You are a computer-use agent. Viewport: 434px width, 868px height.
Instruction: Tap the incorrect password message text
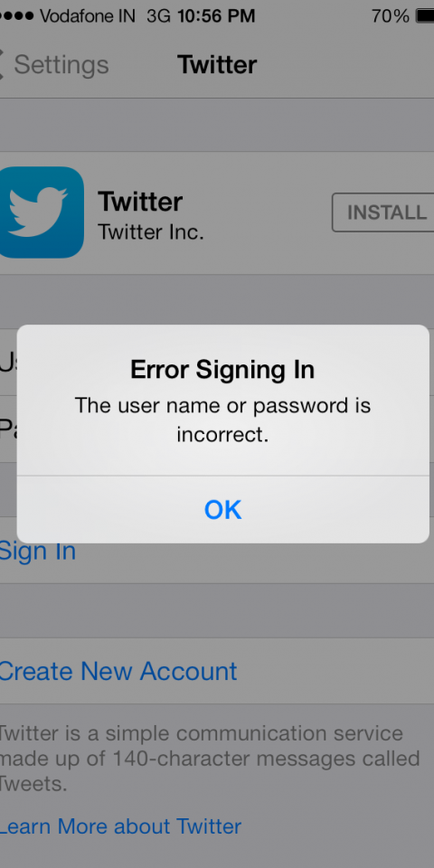click(x=222, y=420)
